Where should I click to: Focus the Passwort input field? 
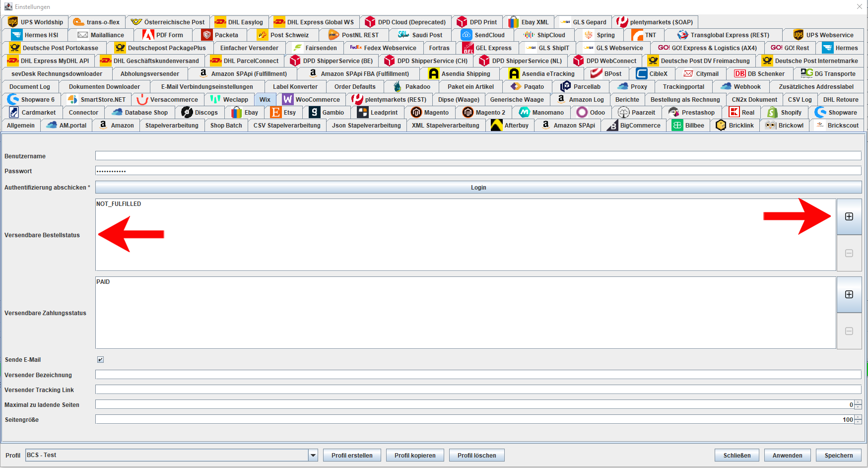pos(478,171)
